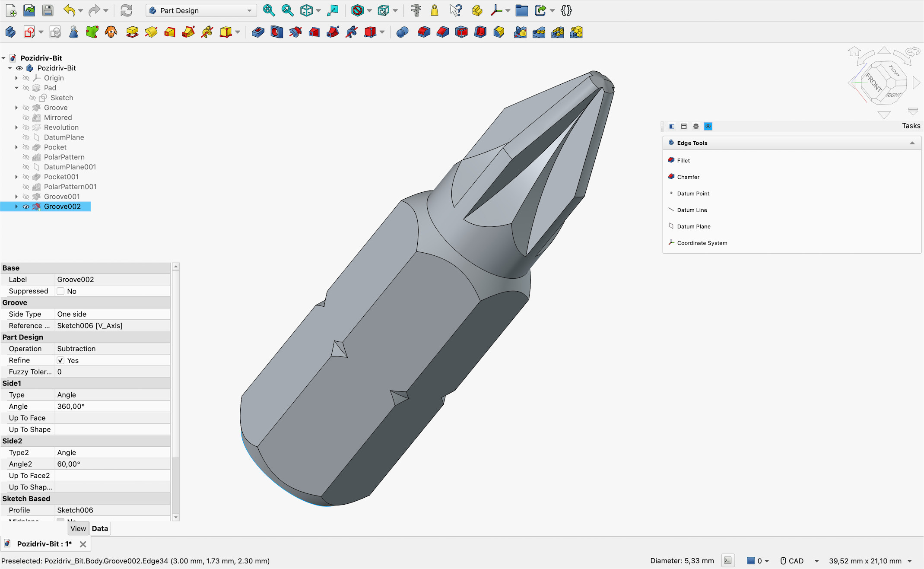924x569 pixels.
Task: Click the Tasks panel tab icon
Action: point(708,126)
